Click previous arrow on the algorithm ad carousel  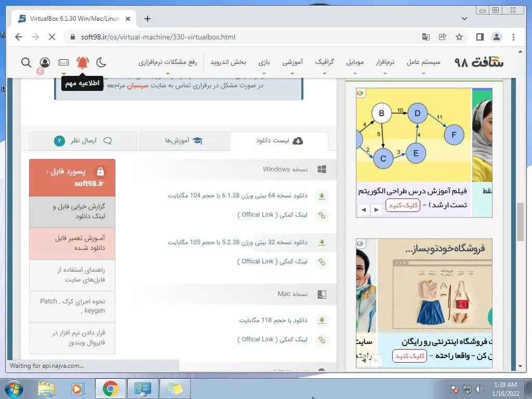point(364,210)
